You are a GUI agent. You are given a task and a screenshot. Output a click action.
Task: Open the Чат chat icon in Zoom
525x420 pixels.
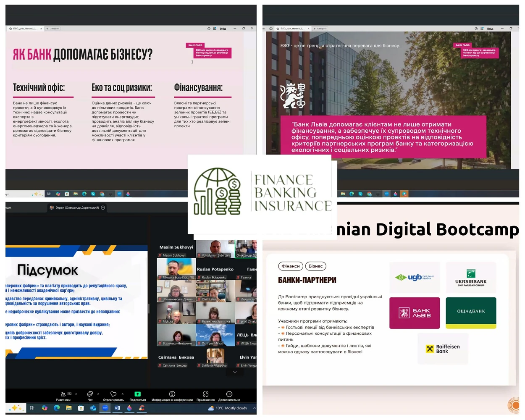90,394
